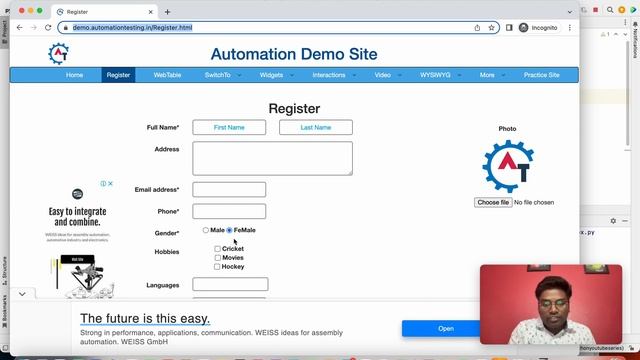Open the Incognito profile badge

(x=538, y=28)
